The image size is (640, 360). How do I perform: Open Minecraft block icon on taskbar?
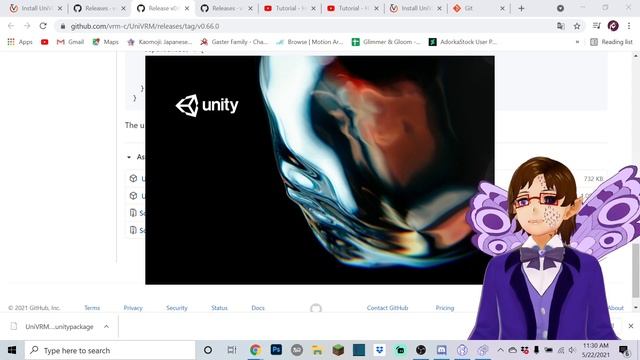338,350
